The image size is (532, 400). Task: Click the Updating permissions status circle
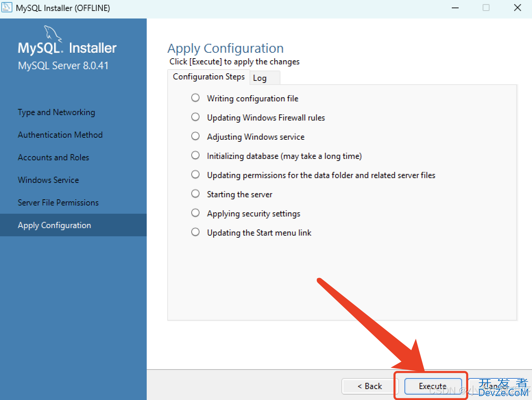coord(195,175)
